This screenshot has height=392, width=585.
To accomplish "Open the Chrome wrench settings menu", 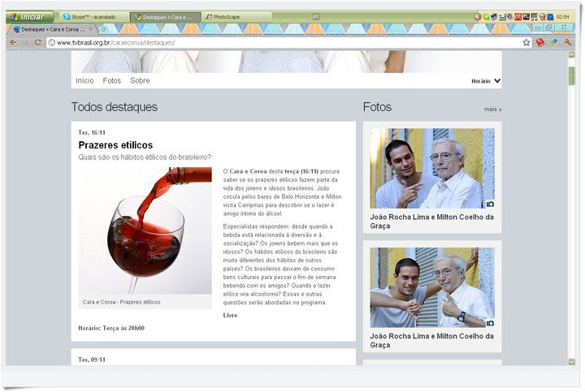I will coord(568,42).
